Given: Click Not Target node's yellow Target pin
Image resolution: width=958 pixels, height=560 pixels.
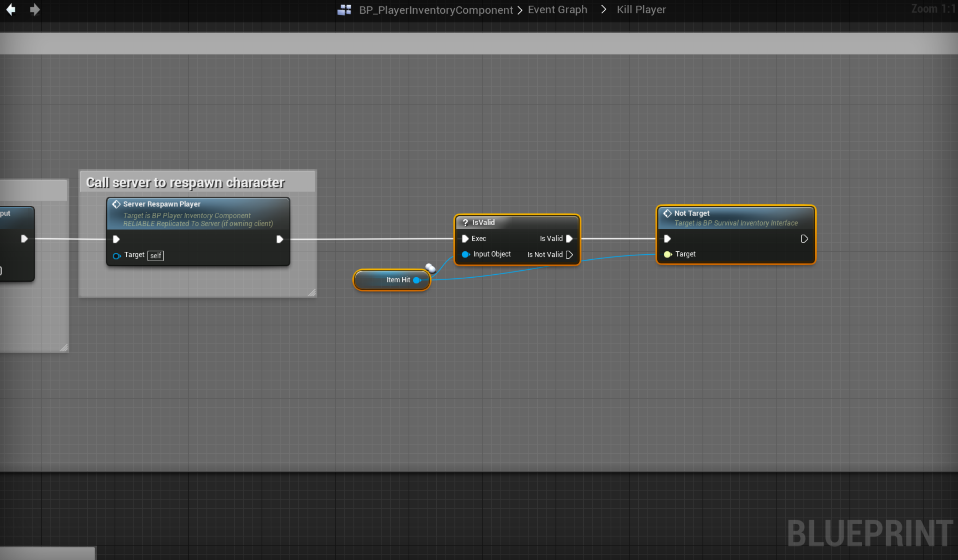Looking at the screenshot, I should pos(667,254).
